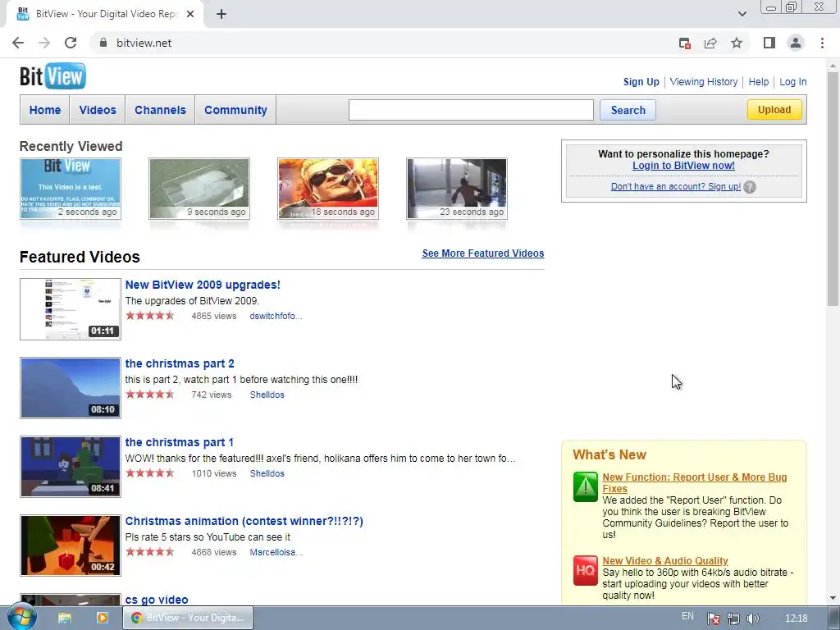Open File Explorer from taskbar
Viewport: 840px width, 630px height.
click(x=65, y=618)
